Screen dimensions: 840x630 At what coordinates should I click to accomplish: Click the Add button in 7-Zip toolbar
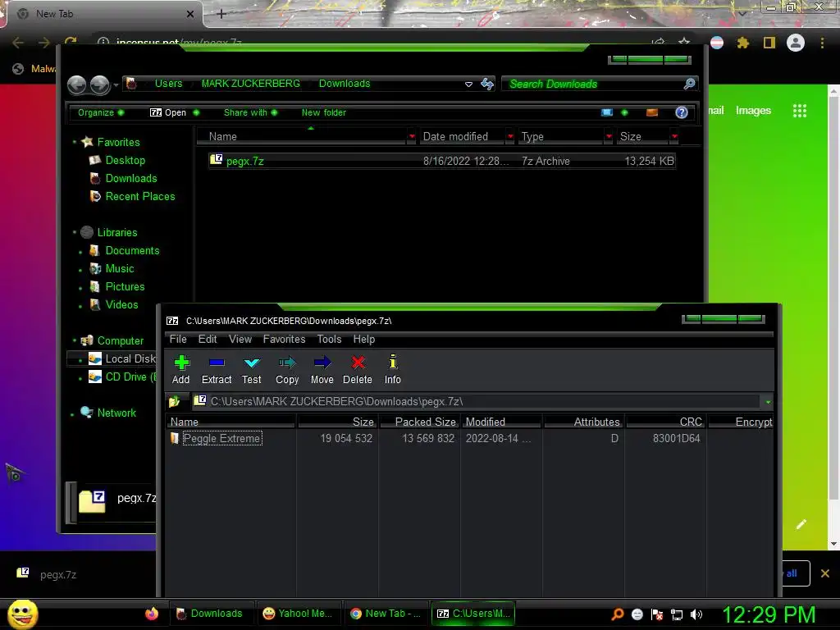click(181, 369)
